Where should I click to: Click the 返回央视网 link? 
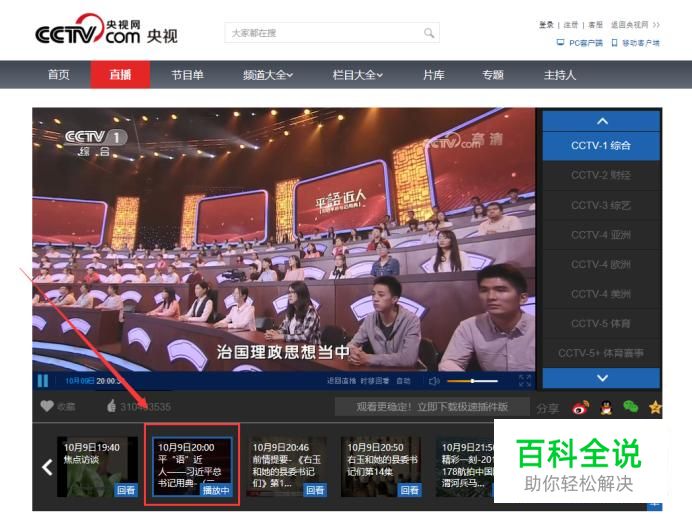[635, 25]
